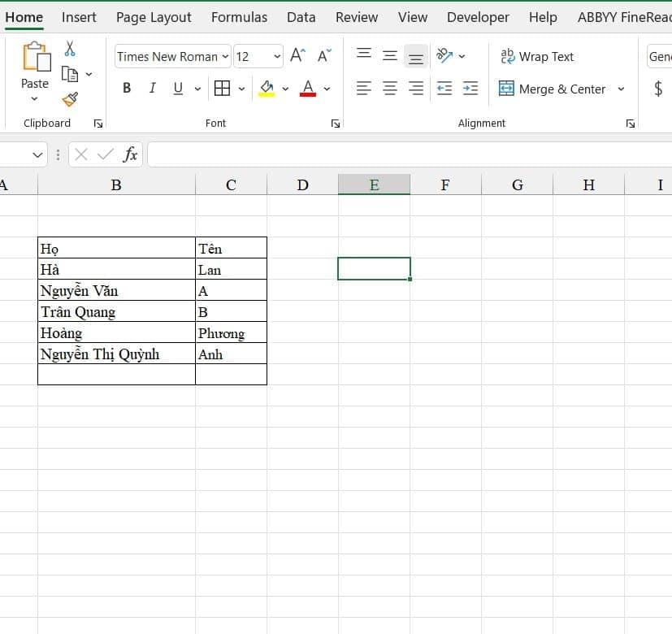The height and width of the screenshot is (634, 672).
Task: Open the Merge & Center dropdown arrow
Action: 621,89
